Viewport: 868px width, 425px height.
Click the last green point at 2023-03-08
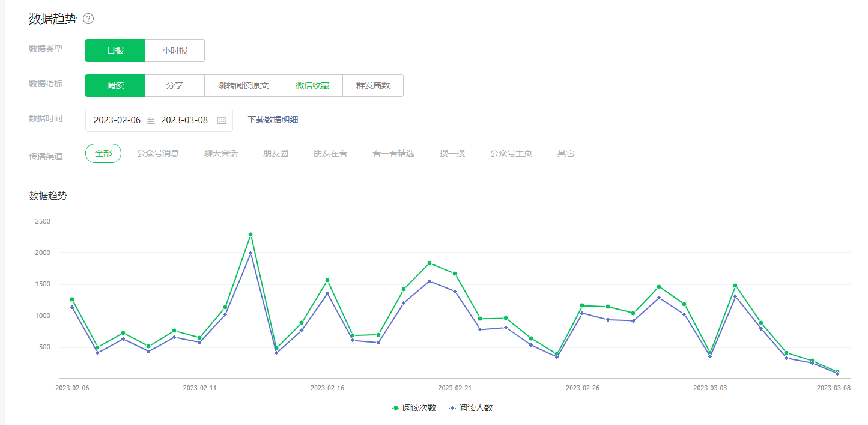pos(837,372)
